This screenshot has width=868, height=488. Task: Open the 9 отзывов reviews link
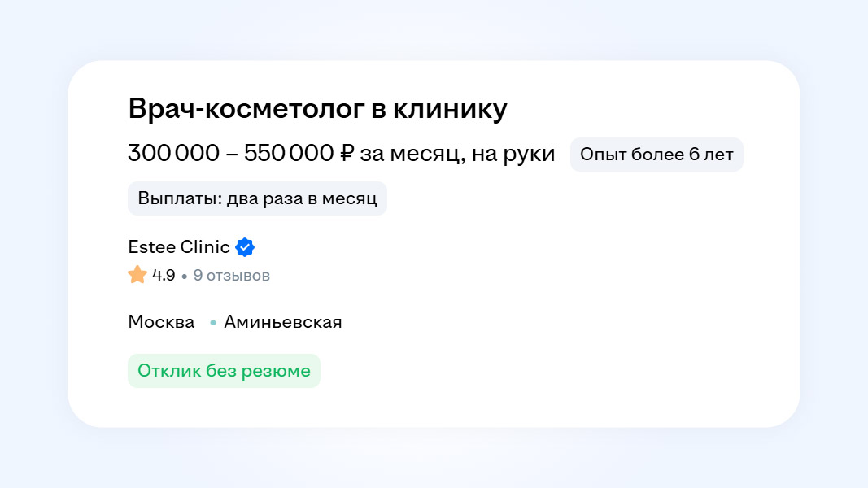pos(232,276)
